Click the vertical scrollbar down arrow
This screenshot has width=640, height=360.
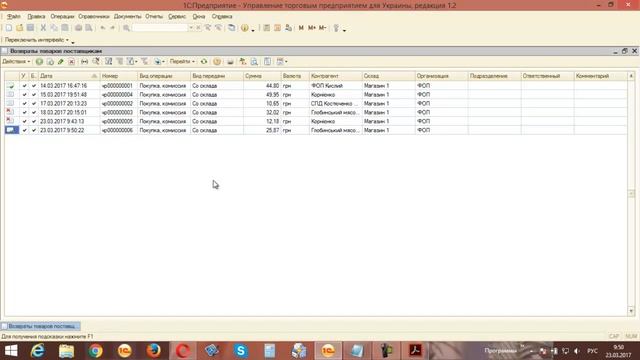pyautogui.click(x=631, y=311)
